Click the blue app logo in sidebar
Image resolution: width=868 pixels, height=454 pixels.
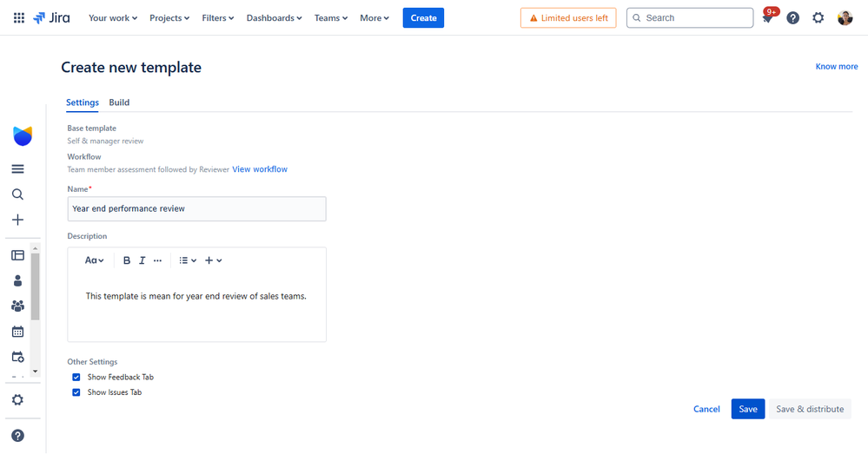point(23,136)
